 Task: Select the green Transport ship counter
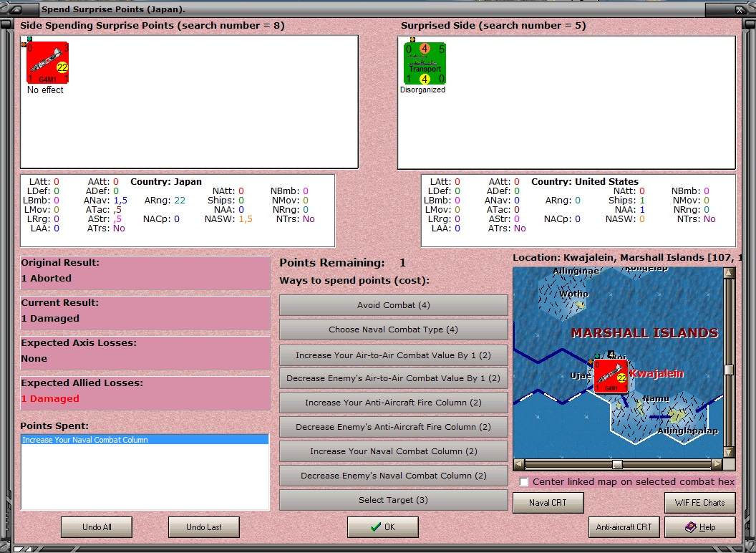[x=425, y=63]
